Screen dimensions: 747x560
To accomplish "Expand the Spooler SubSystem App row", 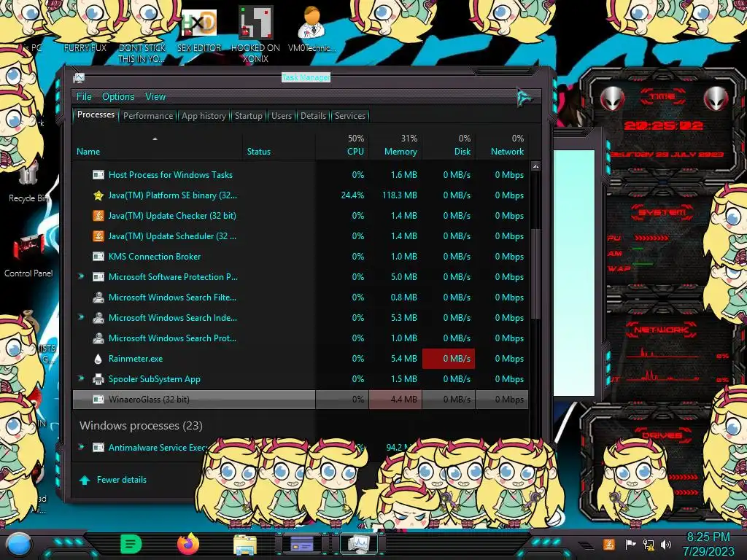I will pyautogui.click(x=81, y=378).
